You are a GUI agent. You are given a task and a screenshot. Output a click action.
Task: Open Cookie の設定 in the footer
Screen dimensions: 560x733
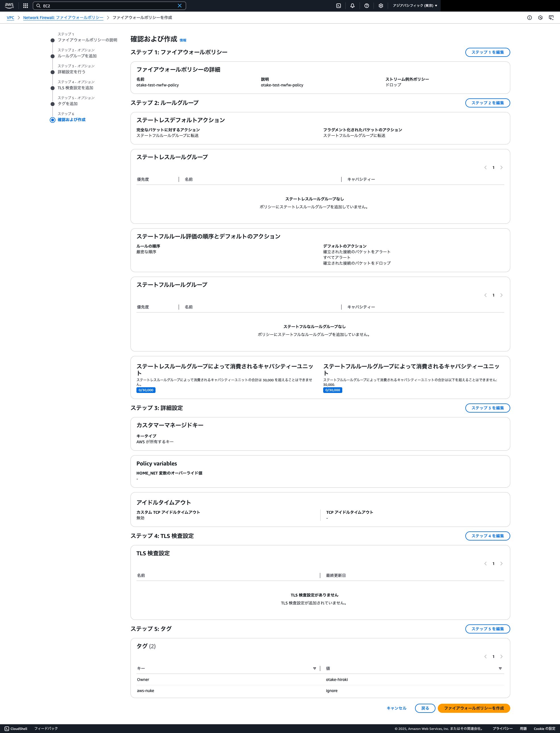(544, 729)
